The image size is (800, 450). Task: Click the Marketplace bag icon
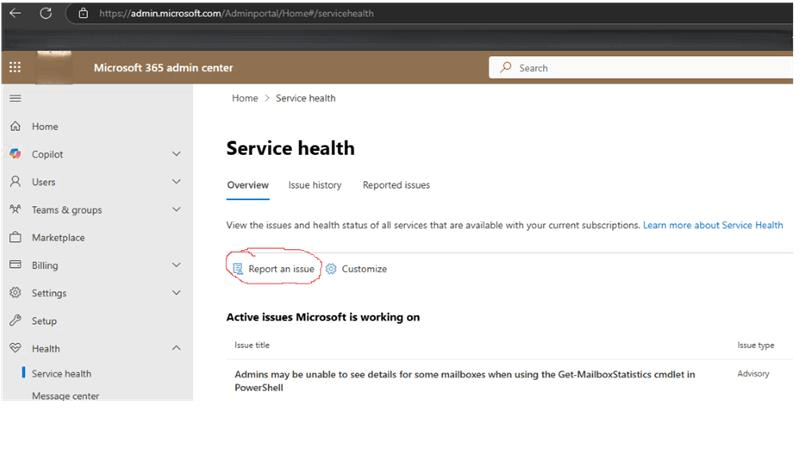[x=15, y=237]
